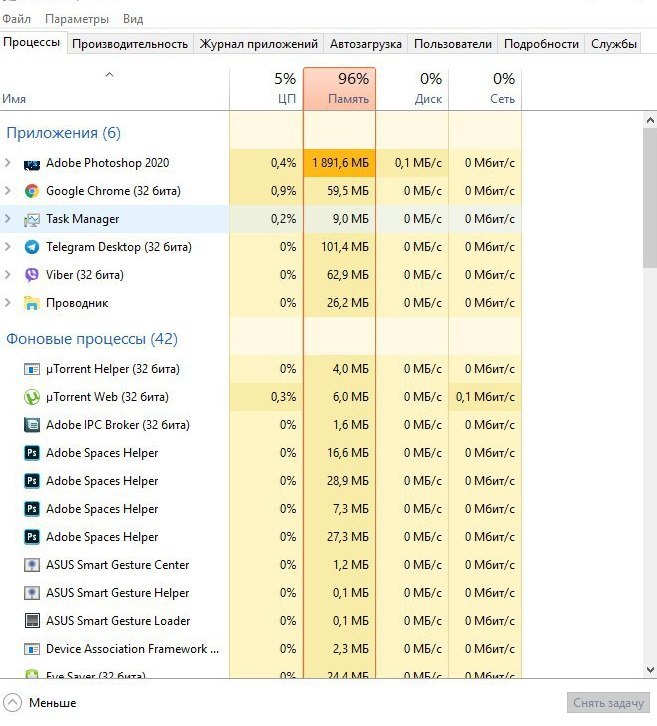The image size is (657, 726).
Task: Open the Вид menu
Action: pos(133,19)
